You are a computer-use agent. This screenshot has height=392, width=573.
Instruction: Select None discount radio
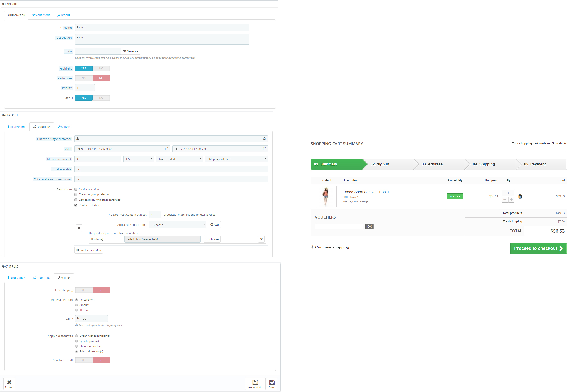(77, 310)
